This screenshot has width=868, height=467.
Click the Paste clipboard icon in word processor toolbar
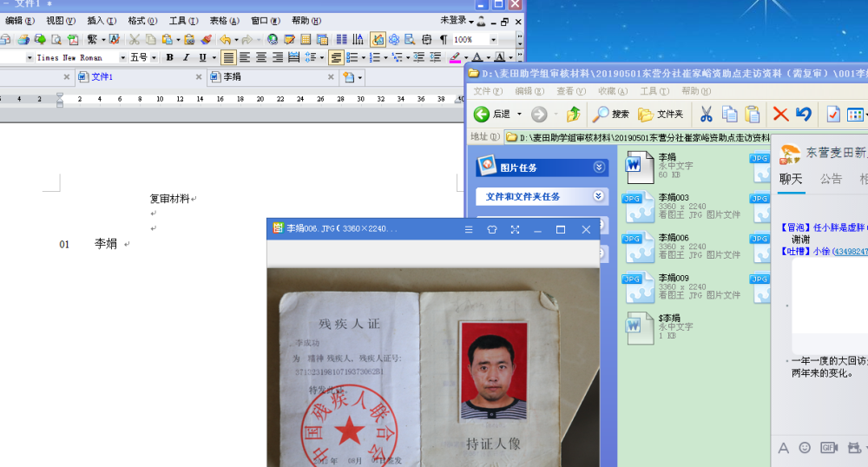pyautogui.click(x=167, y=39)
